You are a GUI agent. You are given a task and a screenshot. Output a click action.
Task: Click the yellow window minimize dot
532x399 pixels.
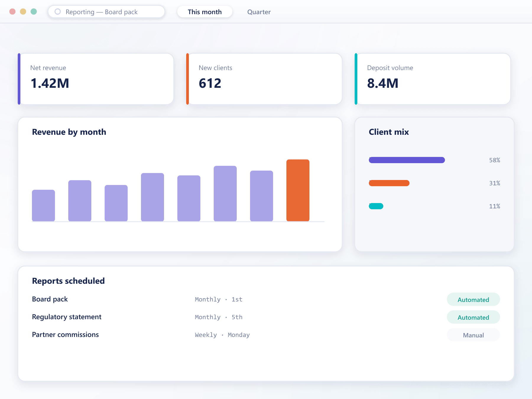tap(23, 12)
